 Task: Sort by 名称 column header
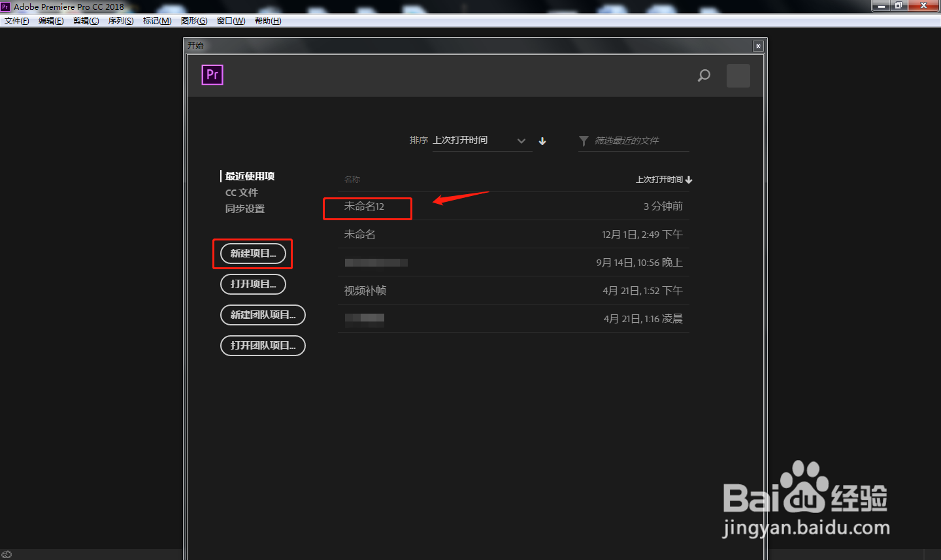click(x=352, y=180)
